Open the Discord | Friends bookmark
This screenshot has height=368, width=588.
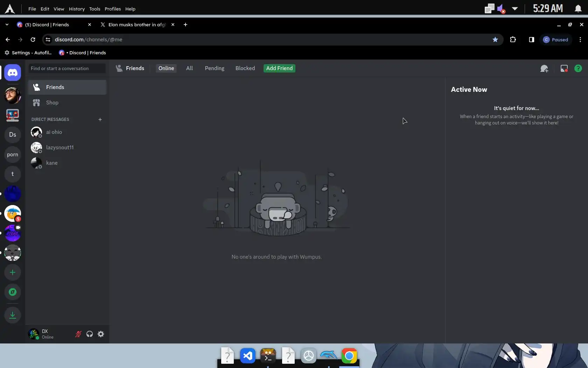pyautogui.click(x=83, y=53)
